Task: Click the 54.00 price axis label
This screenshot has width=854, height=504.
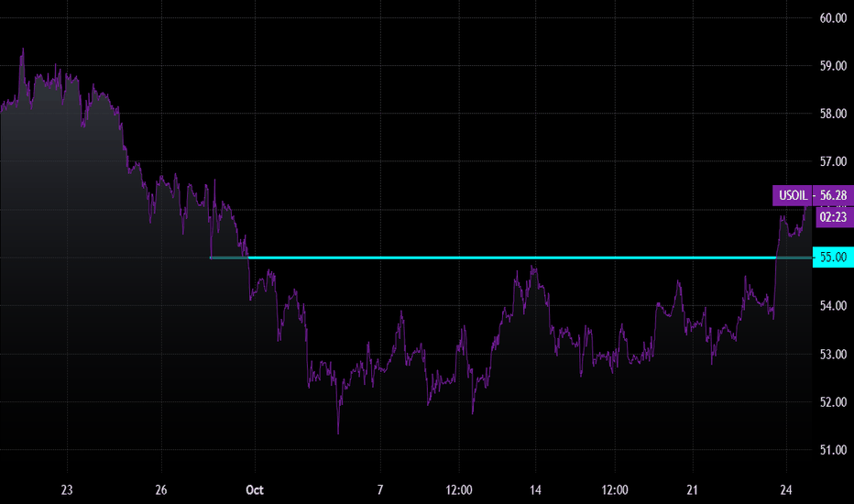Action: tap(833, 306)
